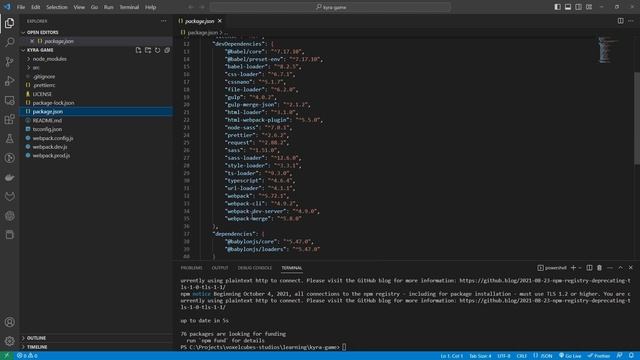This screenshot has width=640, height=360.
Task: Open notifications bell in status bar
Action: coord(631,356)
